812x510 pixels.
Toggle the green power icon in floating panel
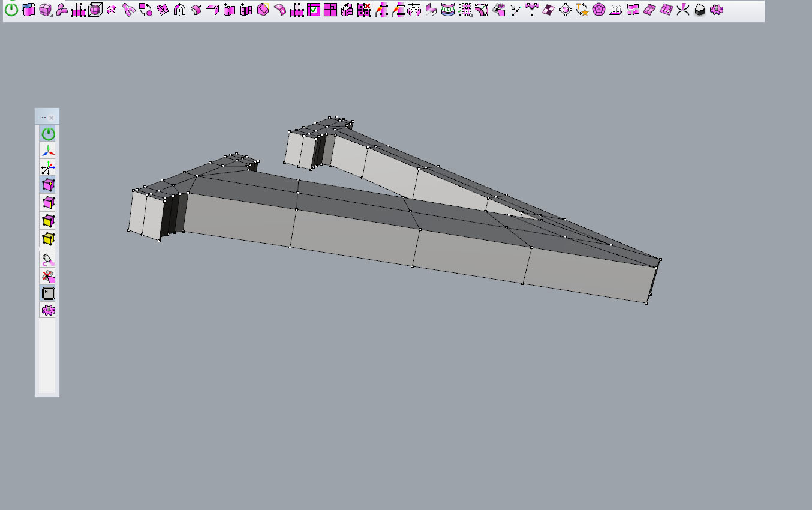pos(48,134)
